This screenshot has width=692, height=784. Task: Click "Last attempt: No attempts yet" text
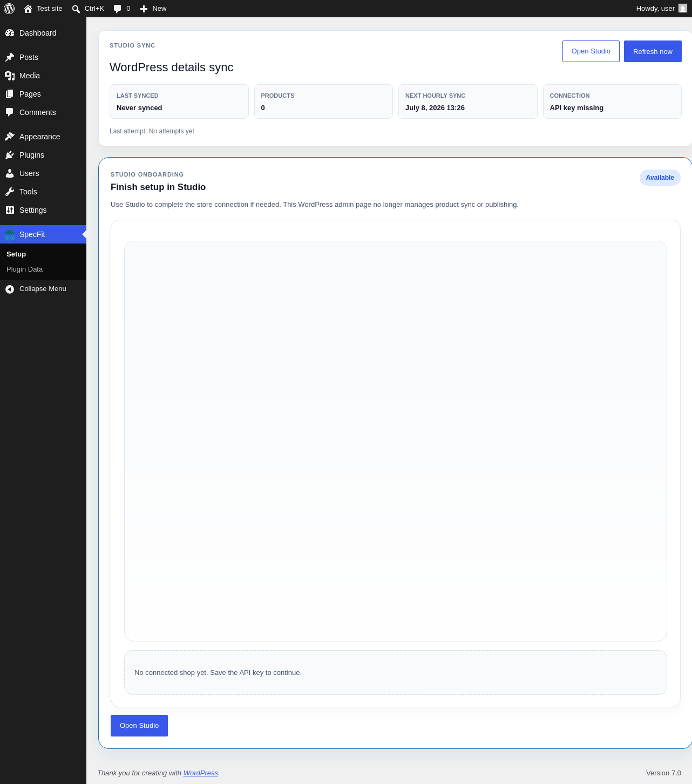(152, 131)
